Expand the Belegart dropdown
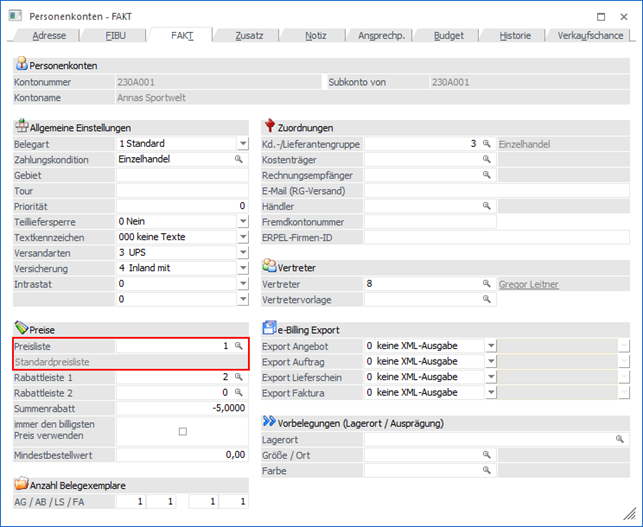The width and height of the screenshot is (643, 527). tap(242, 144)
